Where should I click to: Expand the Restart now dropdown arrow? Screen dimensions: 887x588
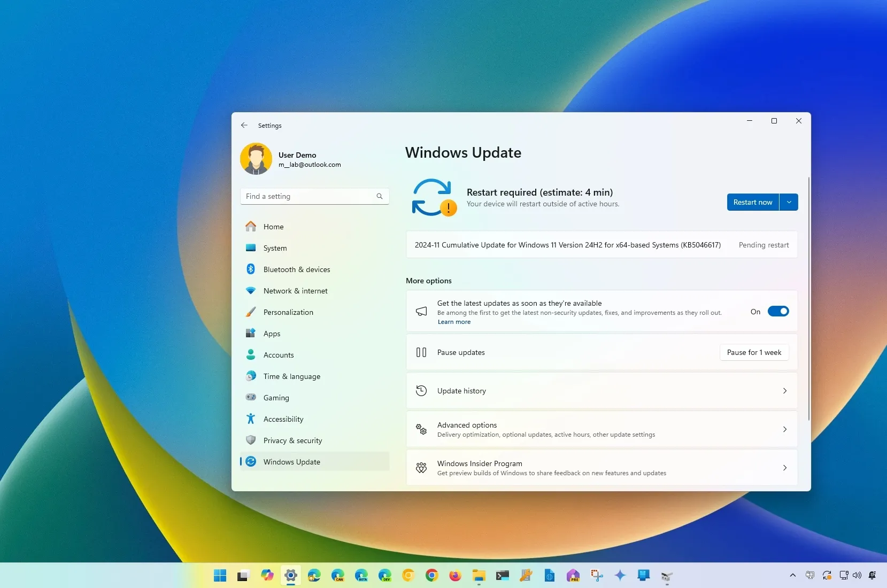pyautogui.click(x=789, y=202)
